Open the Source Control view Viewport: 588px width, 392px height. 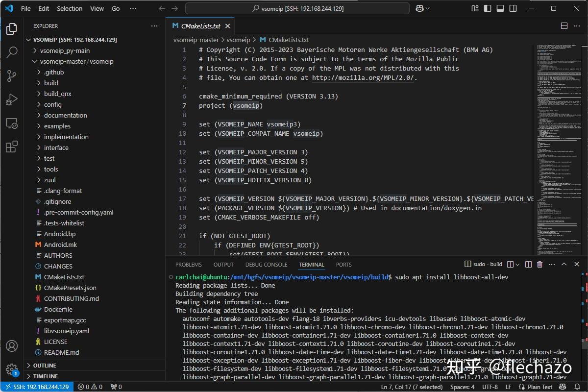12,76
